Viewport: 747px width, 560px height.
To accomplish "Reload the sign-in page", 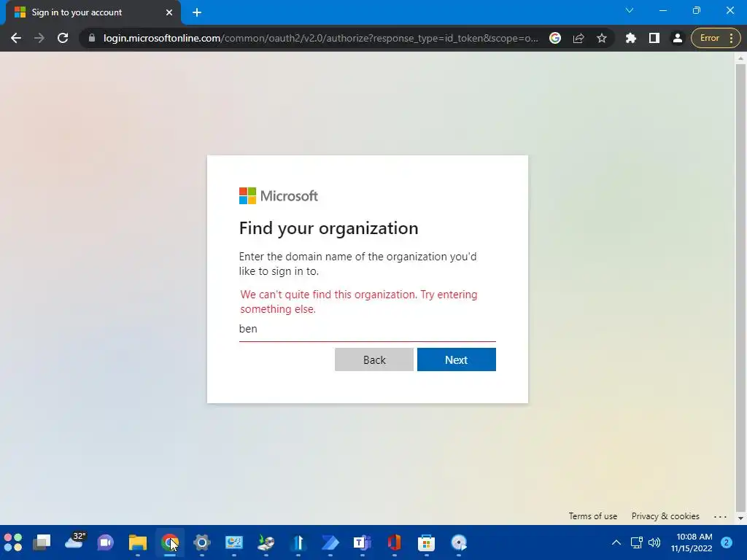I will click(x=63, y=38).
